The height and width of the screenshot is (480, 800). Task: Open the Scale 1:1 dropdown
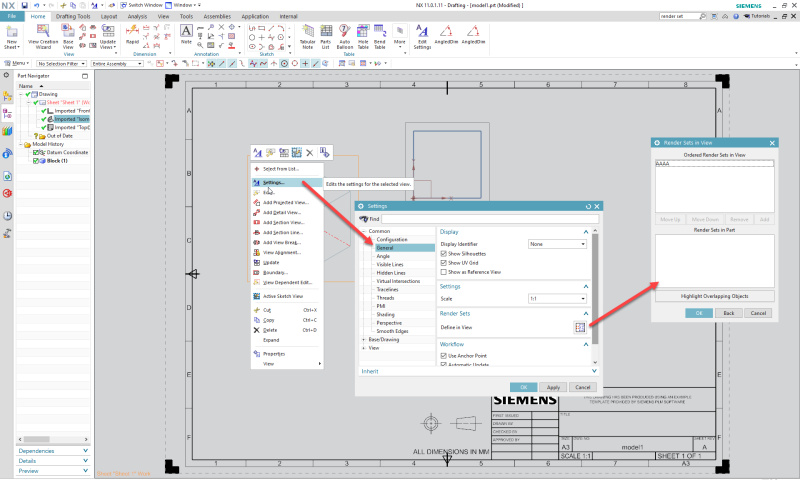click(x=557, y=298)
